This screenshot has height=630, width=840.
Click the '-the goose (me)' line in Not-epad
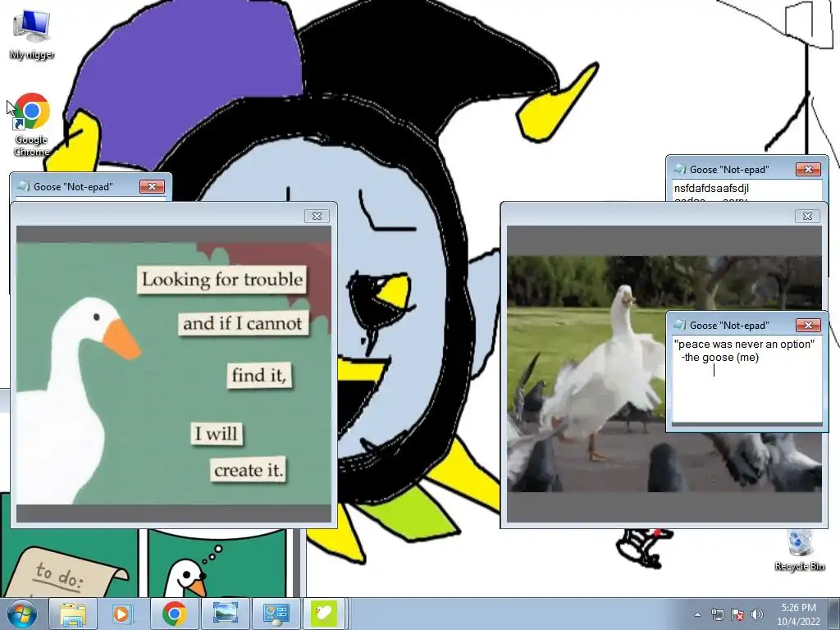click(x=720, y=358)
